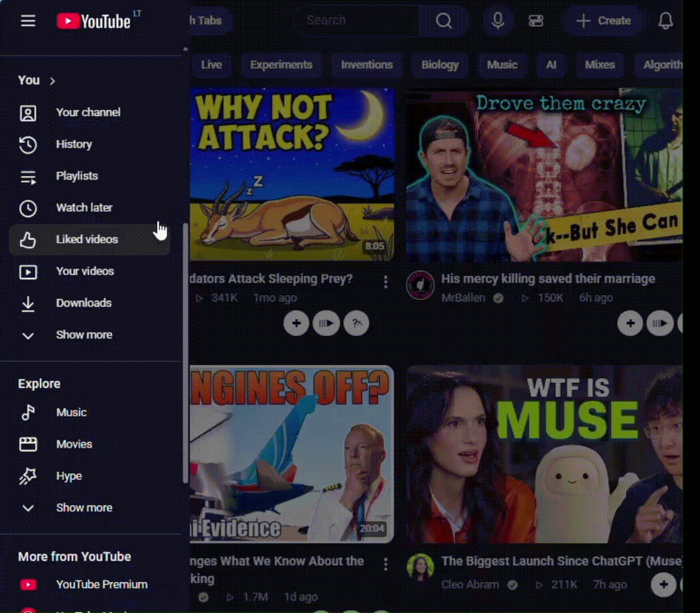Click the Downloads arrow icon
The width and height of the screenshot is (700, 613).
click(28, 304)
